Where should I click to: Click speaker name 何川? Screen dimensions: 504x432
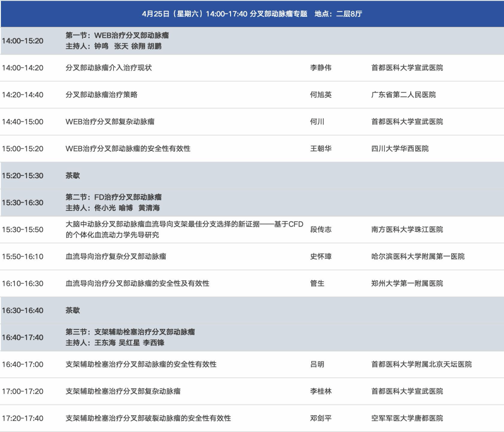pos(317,122)
